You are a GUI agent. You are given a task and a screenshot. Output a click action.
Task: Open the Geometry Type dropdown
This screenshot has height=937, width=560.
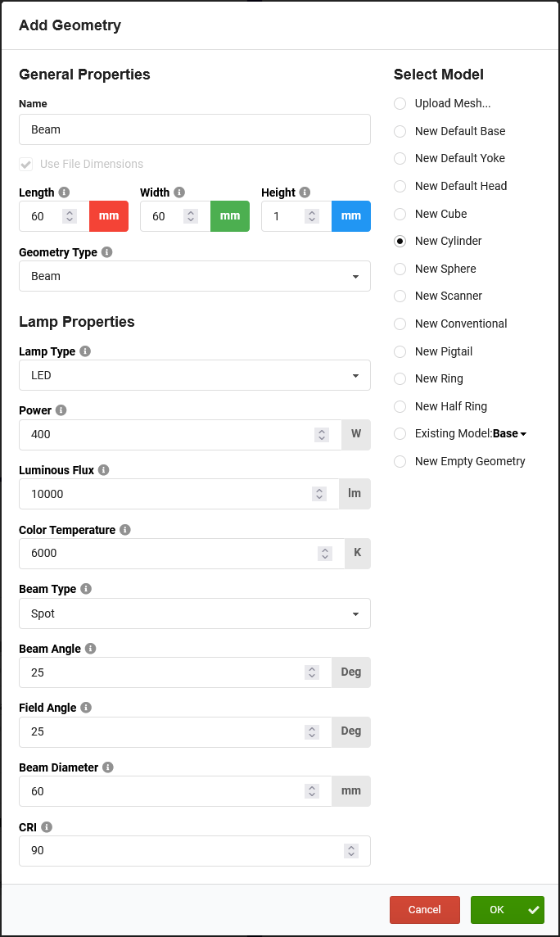[194, 276]
